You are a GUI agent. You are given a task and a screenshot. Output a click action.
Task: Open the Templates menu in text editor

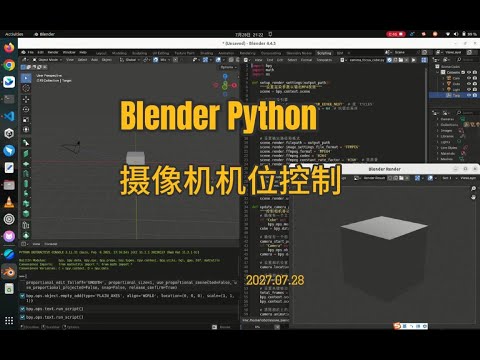coord(324,60)
